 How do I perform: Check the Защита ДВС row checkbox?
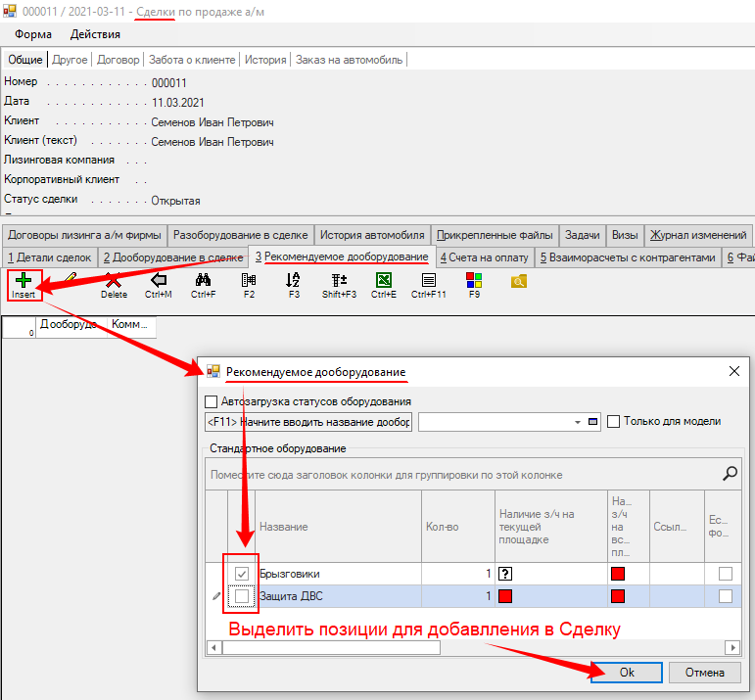(242, 595)
